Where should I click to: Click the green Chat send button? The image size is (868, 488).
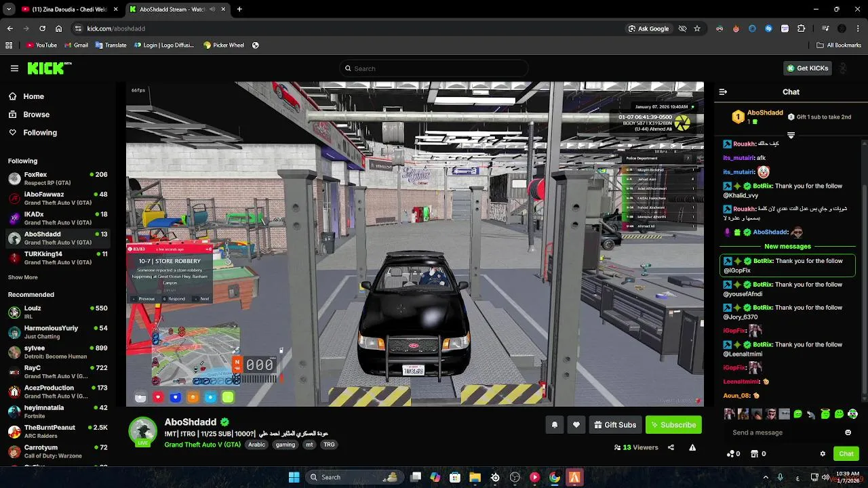pos(846,453)
